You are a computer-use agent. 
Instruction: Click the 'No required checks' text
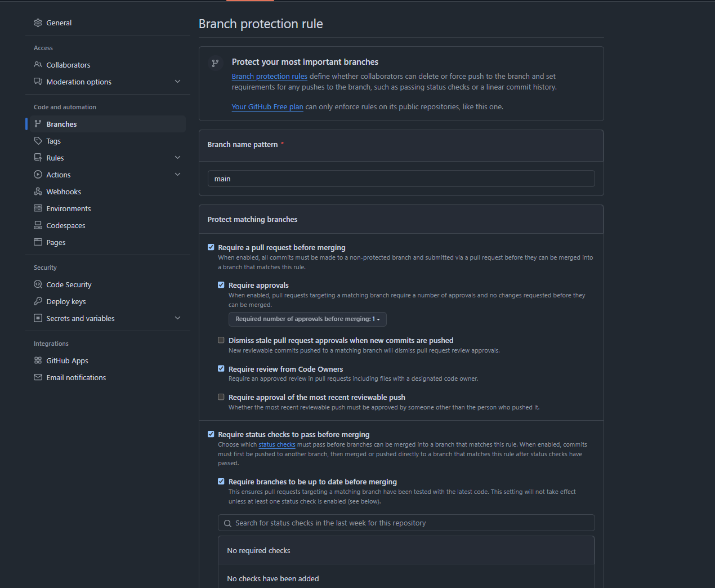pyautogui.click(x=258, y=551)
